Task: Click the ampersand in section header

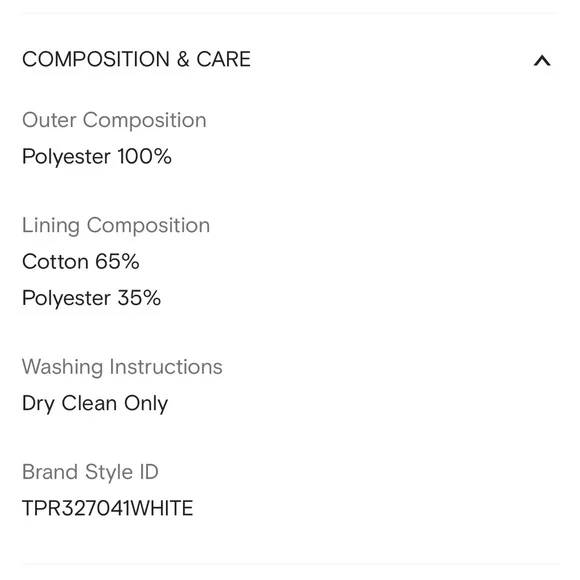Action: point(183,59)
